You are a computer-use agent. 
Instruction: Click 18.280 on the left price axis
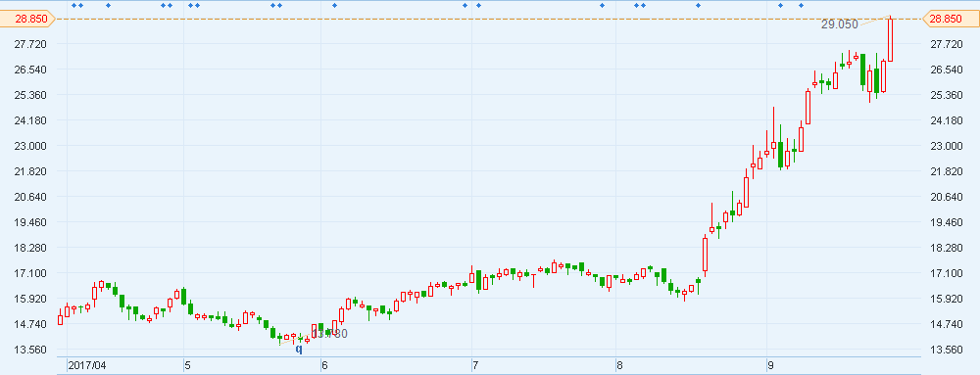[x=31, y=248]
